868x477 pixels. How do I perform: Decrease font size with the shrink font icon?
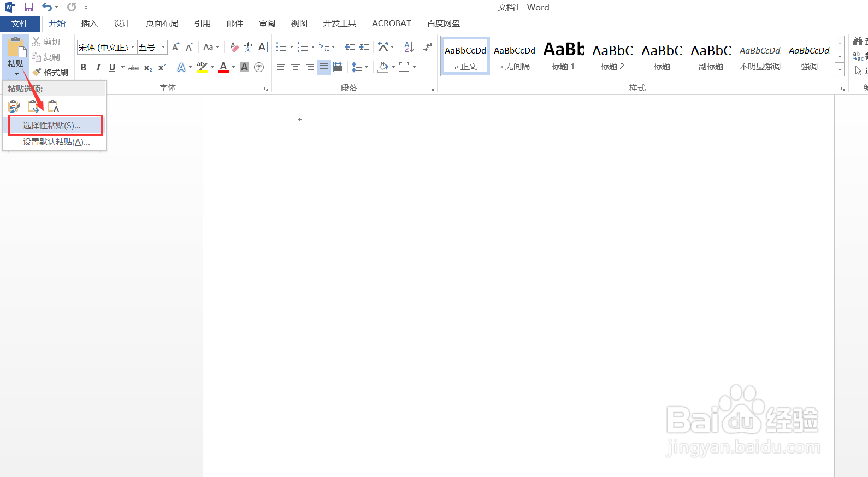[x=189, y=47]
